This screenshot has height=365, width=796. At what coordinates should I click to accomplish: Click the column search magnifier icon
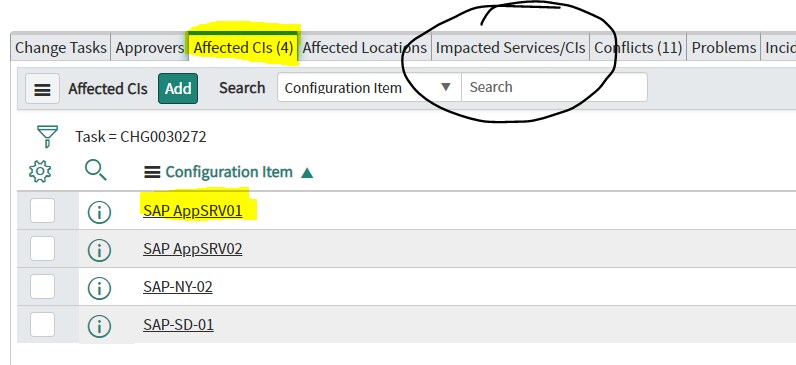(x=95, y=170)
